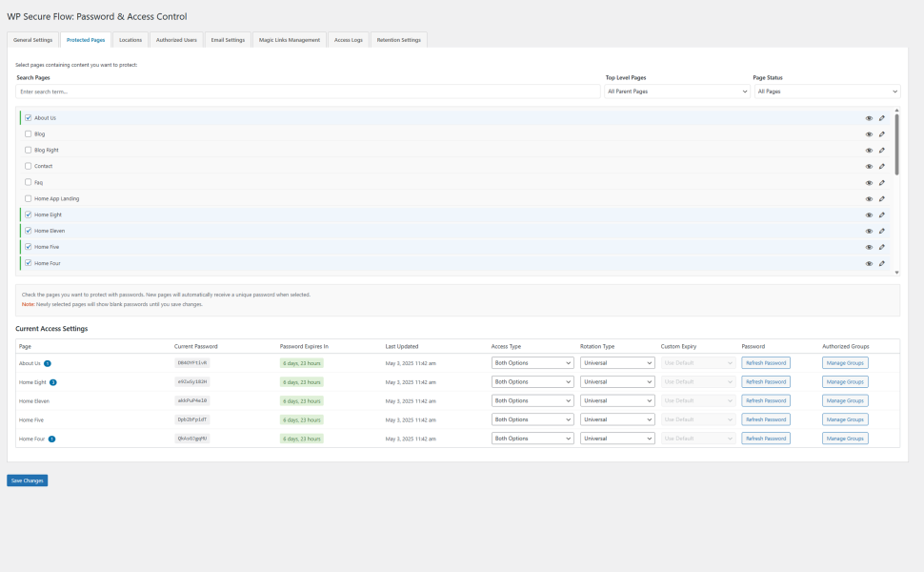The width and height of the screenshot is (924, 572).
Task: Deselect the Home Five checkbox
Action: [28, 247]
